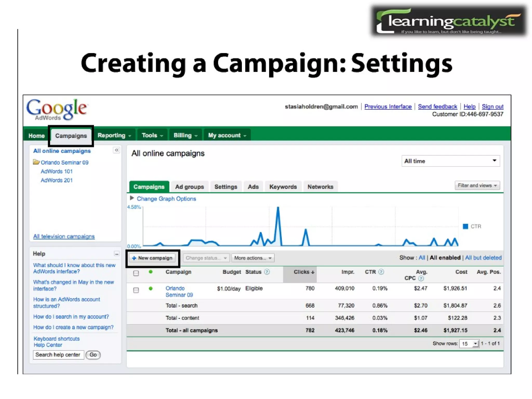
Task: Switch to the Ad groups tab
Action: (x=189, y=187)
